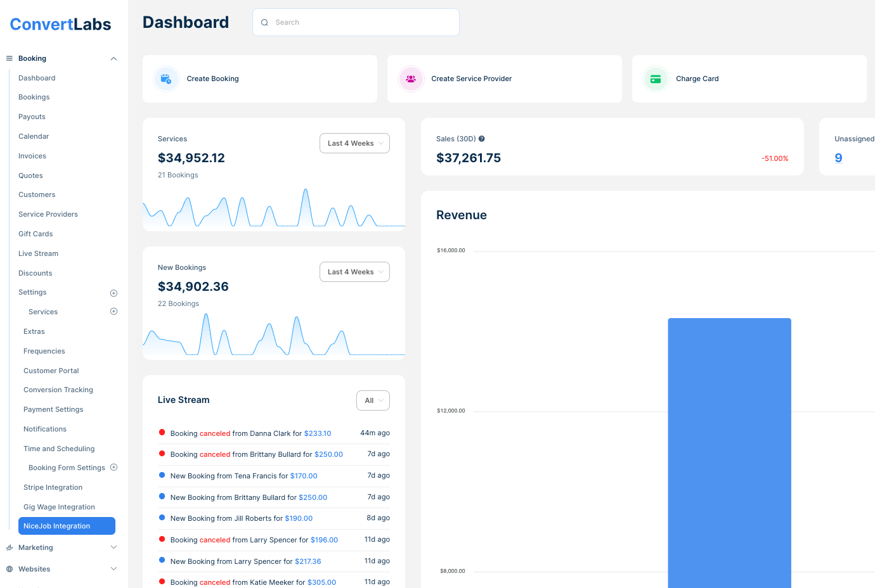Expand Booking Form Settings plus icon
The height and width of the screenshot is (588, 875).
pos(114,468)
